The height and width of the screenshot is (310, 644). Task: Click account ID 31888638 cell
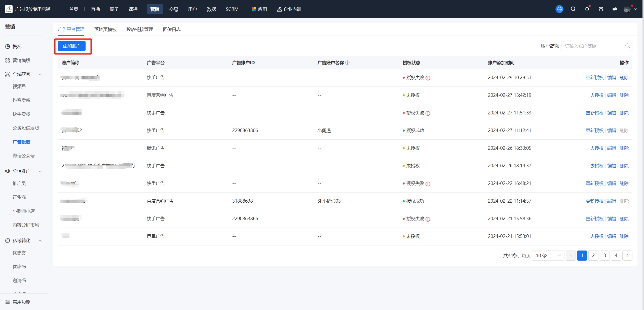coord(243,201)
